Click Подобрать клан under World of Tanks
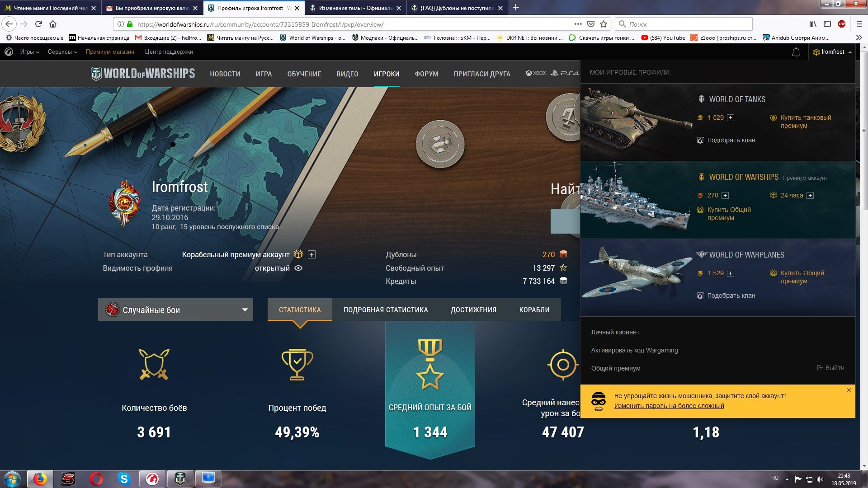 pyautogui.click(x=731, y=141)
